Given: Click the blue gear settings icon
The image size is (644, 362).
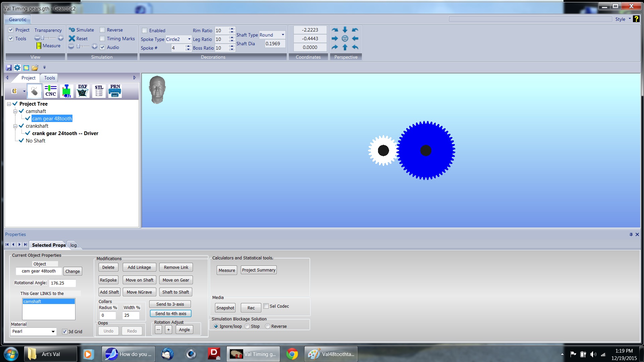Looking at the screenshot, I should 17,68.
